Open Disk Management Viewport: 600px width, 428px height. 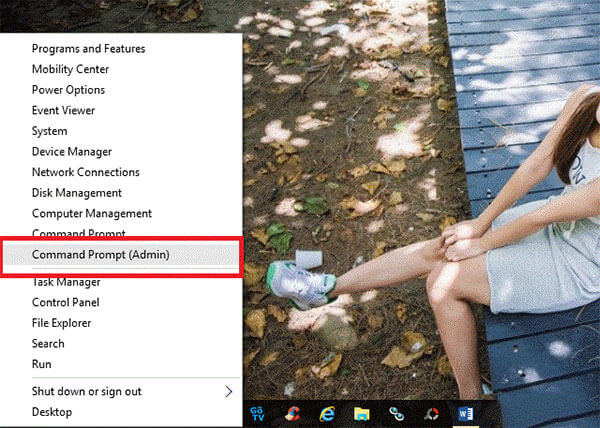tap(77, 193)
